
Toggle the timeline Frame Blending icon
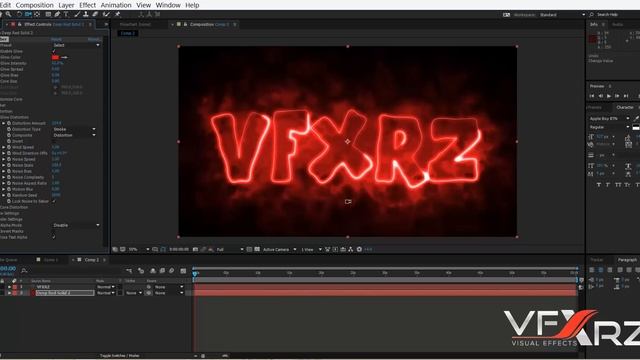pos(162,271)
